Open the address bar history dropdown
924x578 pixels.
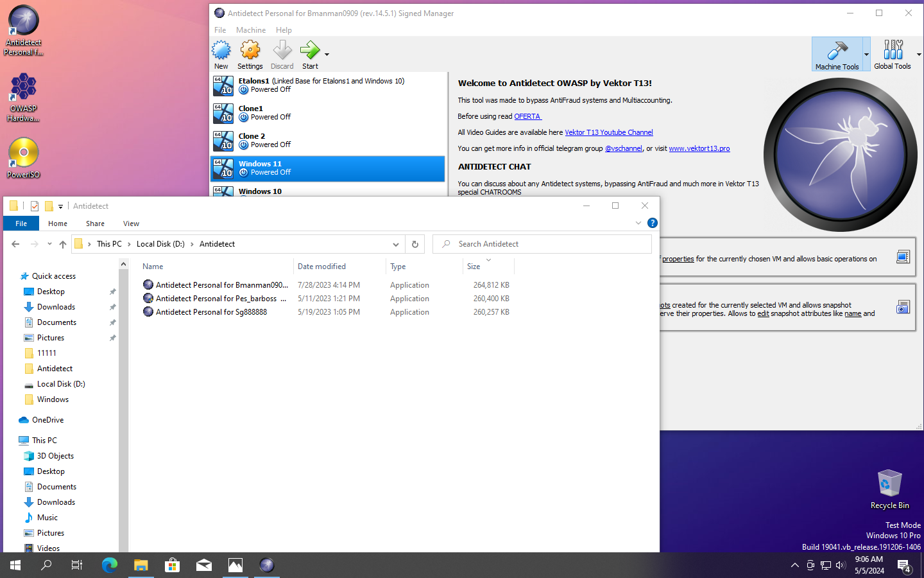click(x=396, y=244)
